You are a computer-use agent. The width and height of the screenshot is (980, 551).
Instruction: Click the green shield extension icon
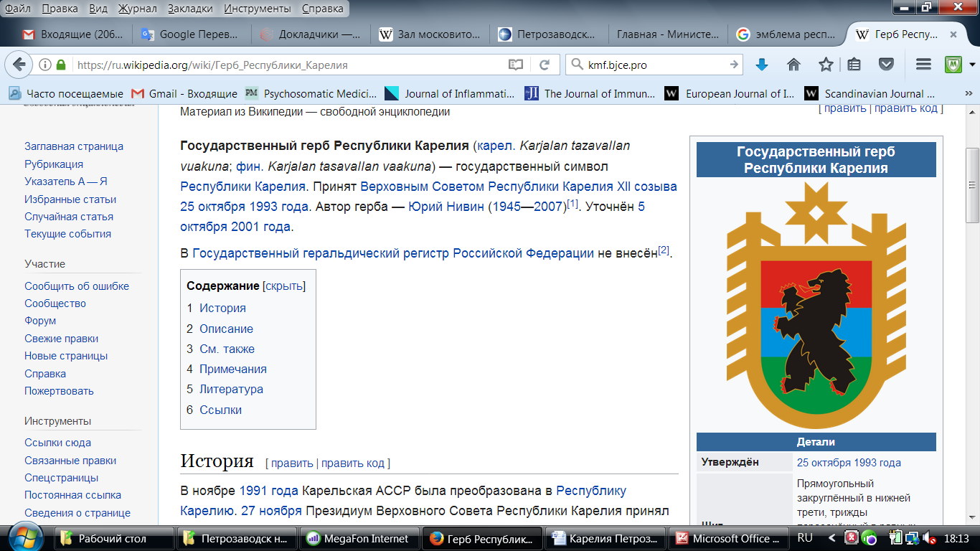coord(953,65)
